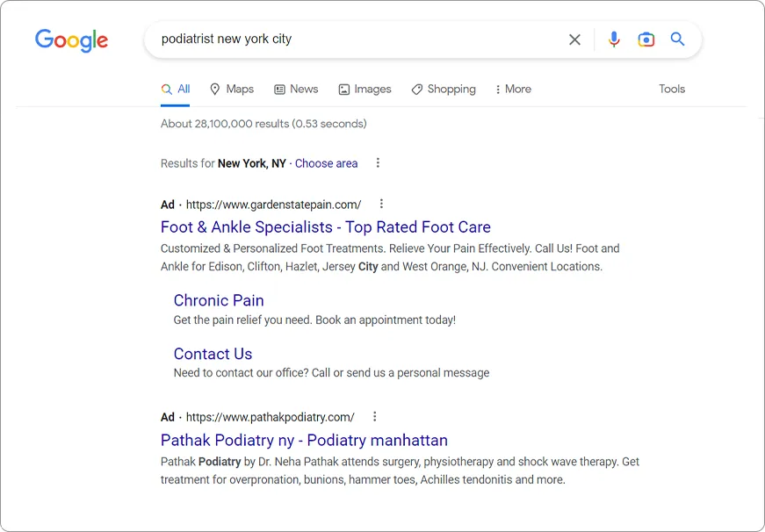
Task: Go to the Images tab
Action: pos(364,90)
